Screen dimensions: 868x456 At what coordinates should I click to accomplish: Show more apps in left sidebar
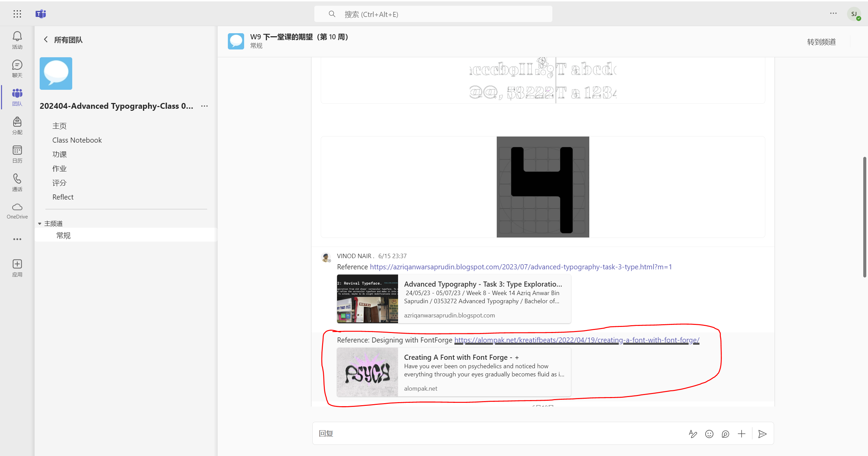click(x=17, y=239)
